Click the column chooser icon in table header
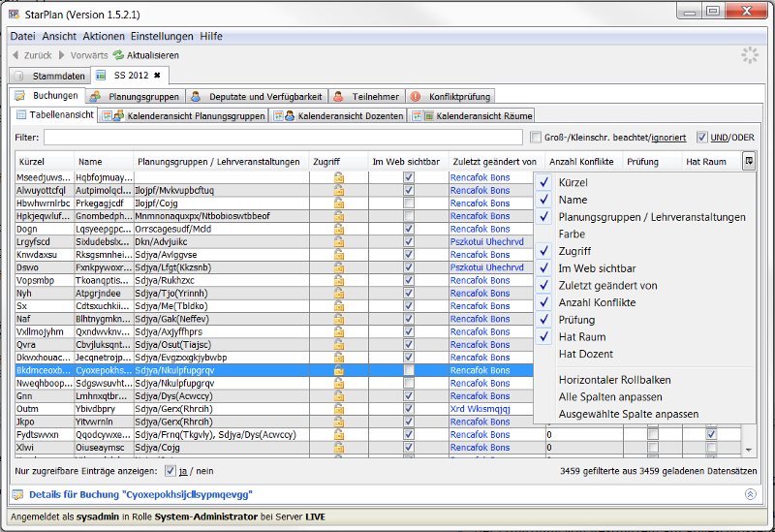Viewport: 775px width, 532px height. (749, 161)
